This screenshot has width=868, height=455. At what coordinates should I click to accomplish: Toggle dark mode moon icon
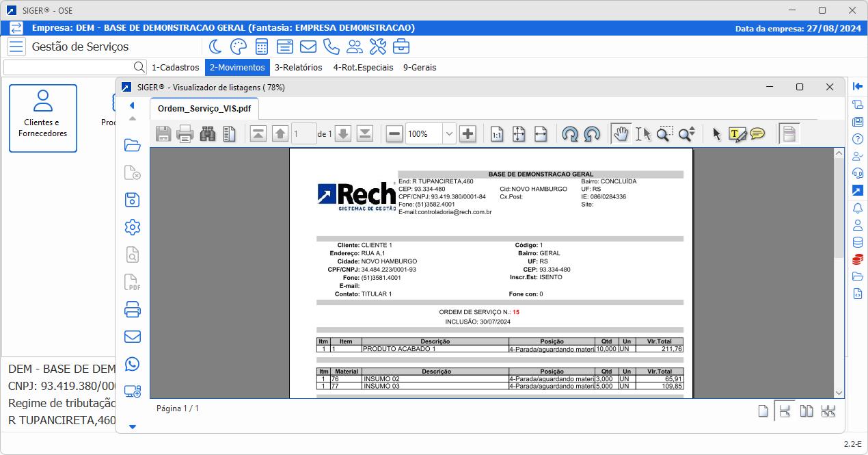coord(215,47)
